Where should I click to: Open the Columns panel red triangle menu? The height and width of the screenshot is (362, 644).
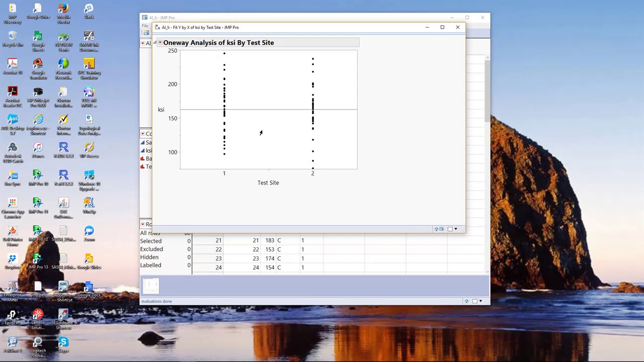142,134
